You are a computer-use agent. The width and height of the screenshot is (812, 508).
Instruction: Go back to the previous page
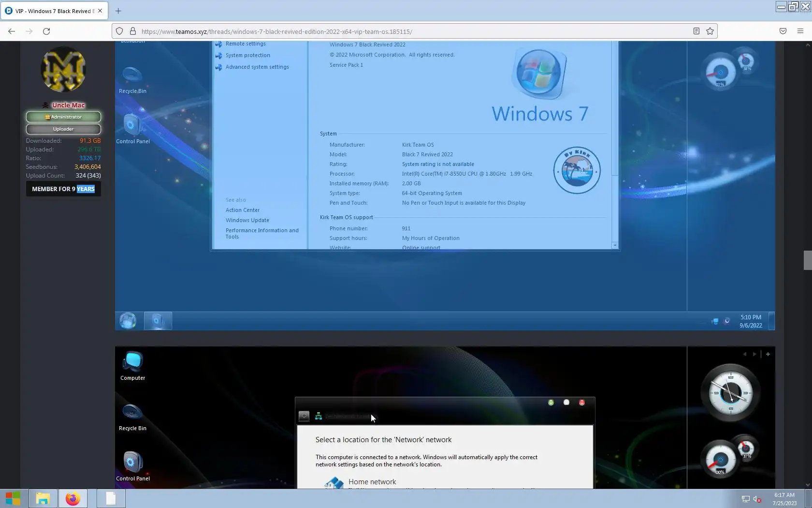(x=12, y=31)
